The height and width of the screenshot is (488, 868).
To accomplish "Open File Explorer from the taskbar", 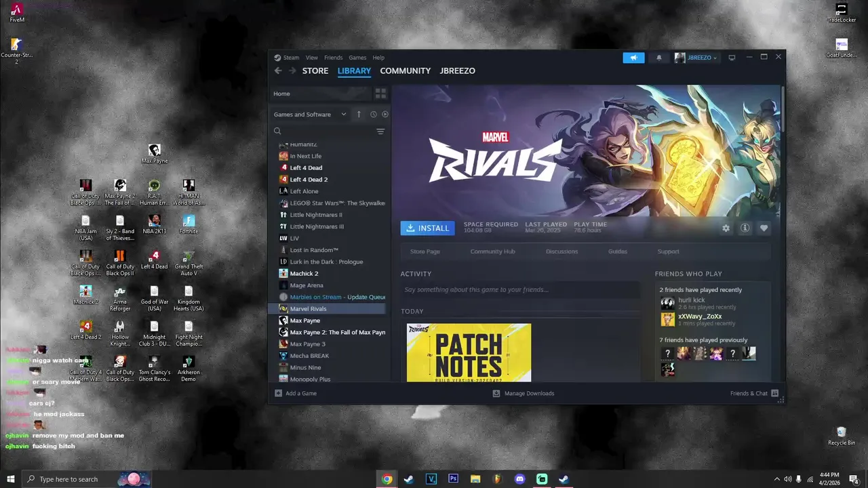I will (475, 479).
